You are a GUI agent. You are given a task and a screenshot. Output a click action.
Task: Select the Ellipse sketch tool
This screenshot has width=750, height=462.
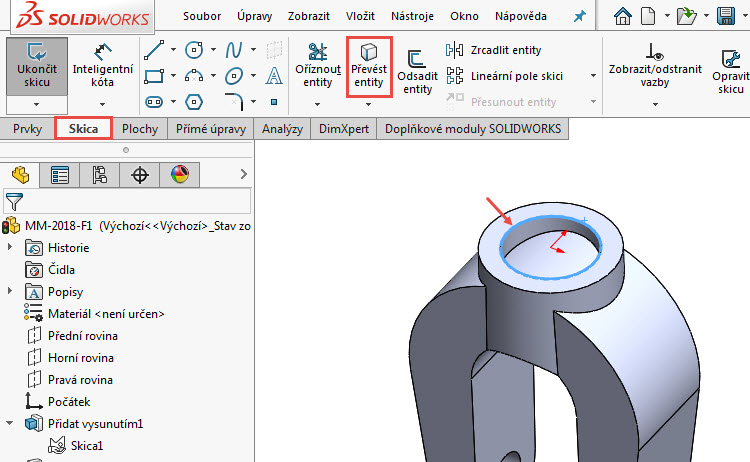pos(234,76)
